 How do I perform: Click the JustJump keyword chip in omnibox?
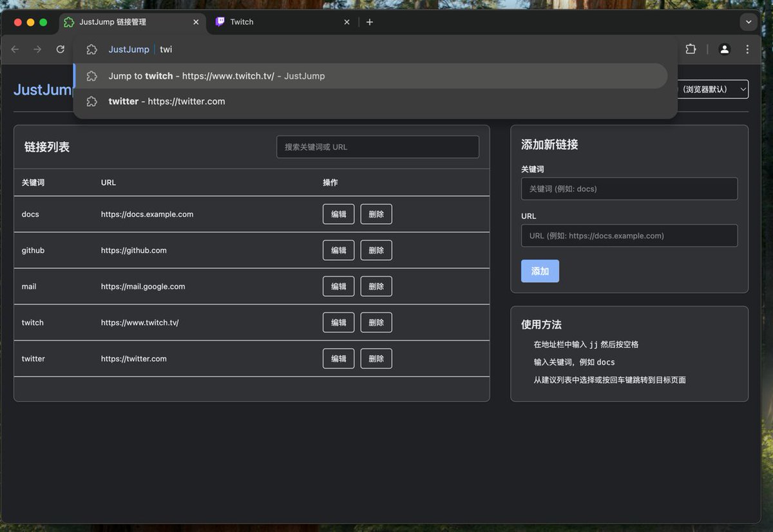pyautogui.click(x=129, y=50)
